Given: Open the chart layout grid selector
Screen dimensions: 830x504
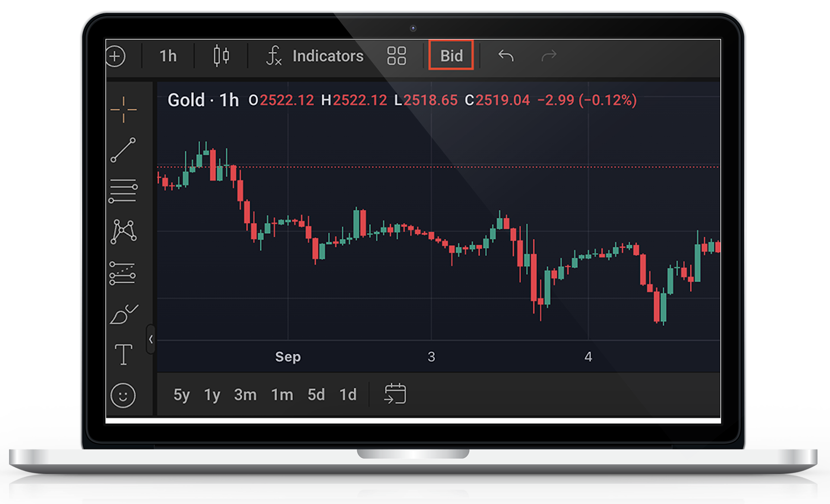Looking at the screenshot, I should pos(396,56).
